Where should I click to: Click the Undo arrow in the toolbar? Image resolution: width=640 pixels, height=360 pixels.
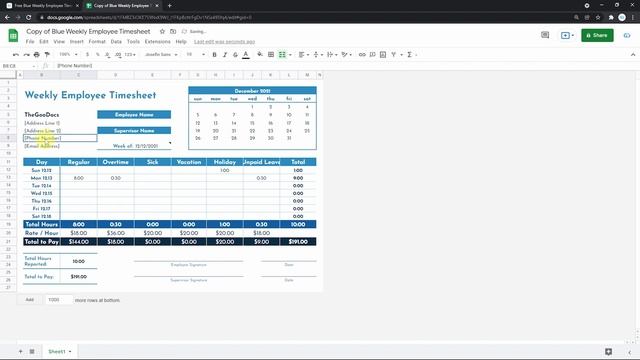pos(16,55)
